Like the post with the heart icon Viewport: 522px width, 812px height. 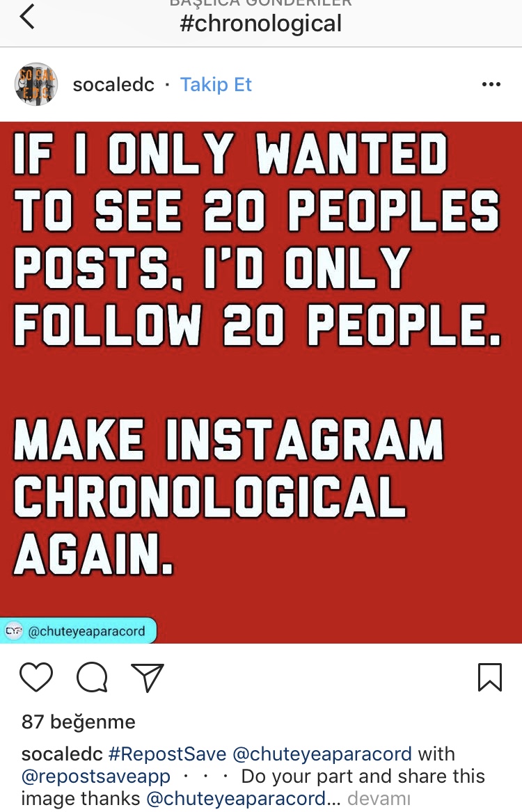pyautogui.click(x=36, y=677)
